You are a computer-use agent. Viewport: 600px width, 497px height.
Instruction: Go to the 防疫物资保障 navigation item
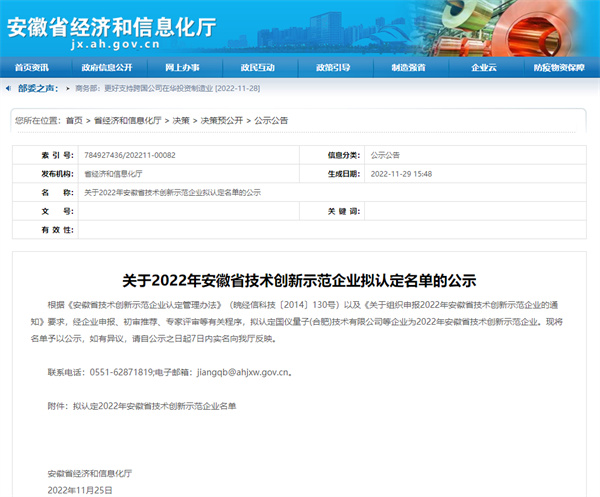(560, 68)
